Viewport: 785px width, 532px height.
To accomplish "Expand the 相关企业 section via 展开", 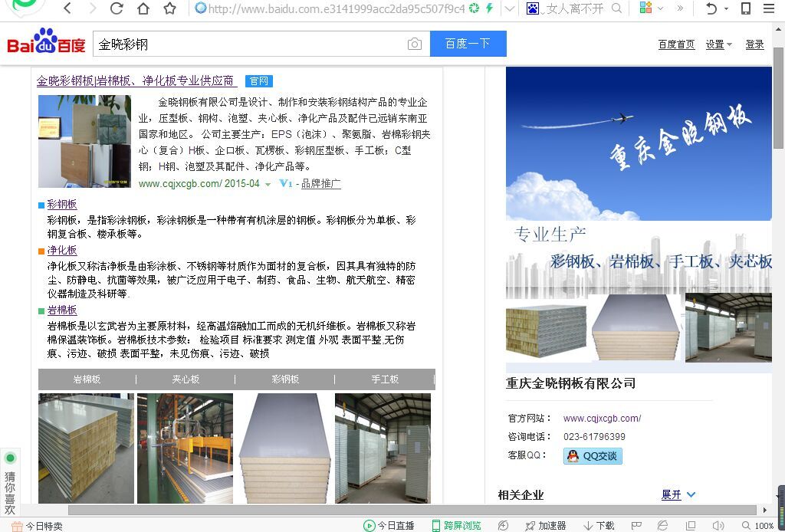I will [x=678, y=495].
